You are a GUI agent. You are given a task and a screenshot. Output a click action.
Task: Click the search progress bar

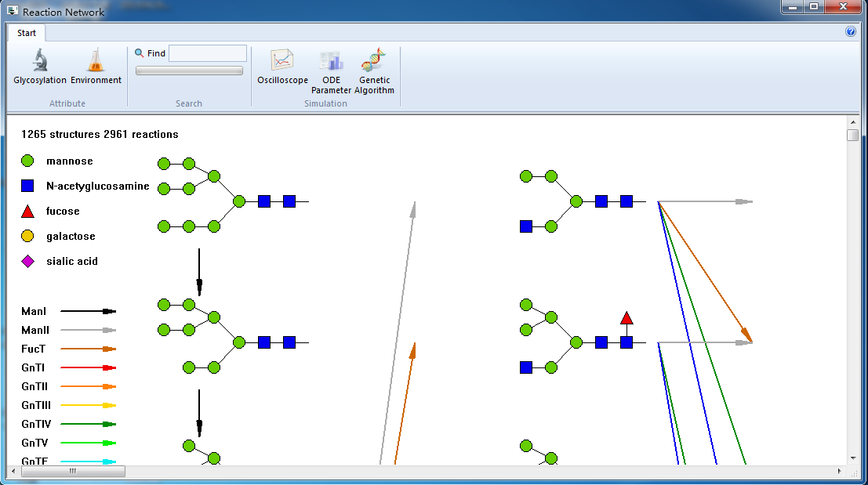[189, 71]
